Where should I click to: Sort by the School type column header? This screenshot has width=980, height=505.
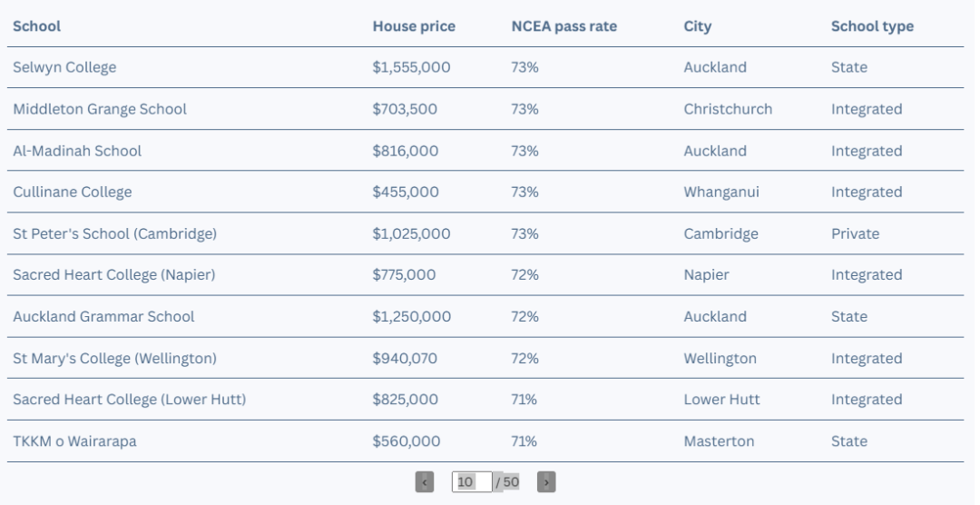tap(872, 26)
